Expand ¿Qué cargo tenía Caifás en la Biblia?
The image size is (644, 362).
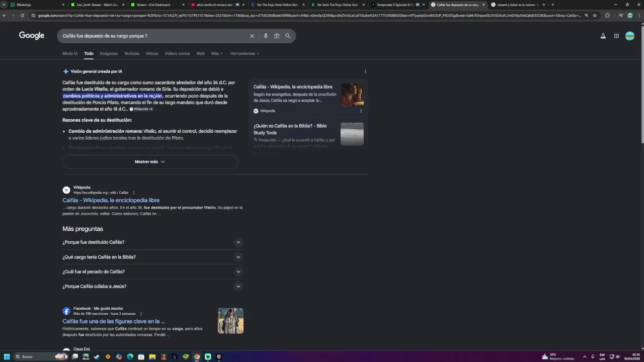[152, 257]
